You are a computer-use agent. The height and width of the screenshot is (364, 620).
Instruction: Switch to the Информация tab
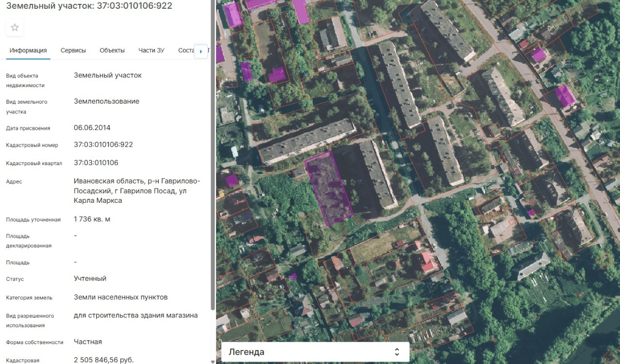click(x=28, y=50)
